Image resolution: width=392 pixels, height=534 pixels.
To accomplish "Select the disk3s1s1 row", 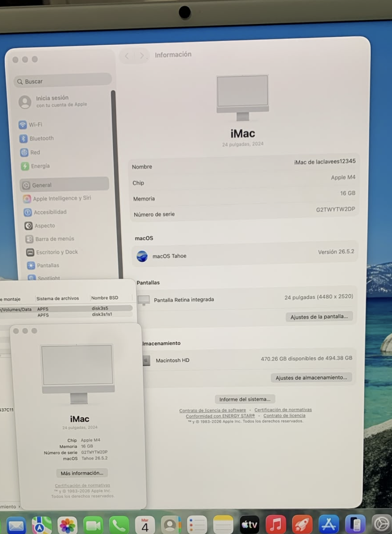I will (x=66, y=315).
